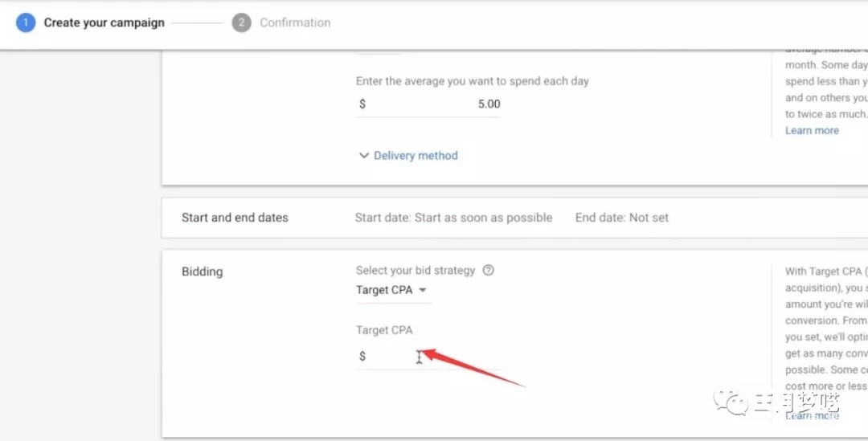Click the red arrow annotation head
This screenshot has width=868, height=441.
click(428, 354)
